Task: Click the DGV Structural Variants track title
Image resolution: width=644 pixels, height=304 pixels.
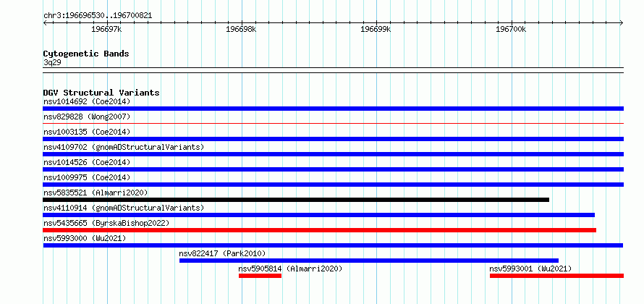Action: tap(101, 93)
